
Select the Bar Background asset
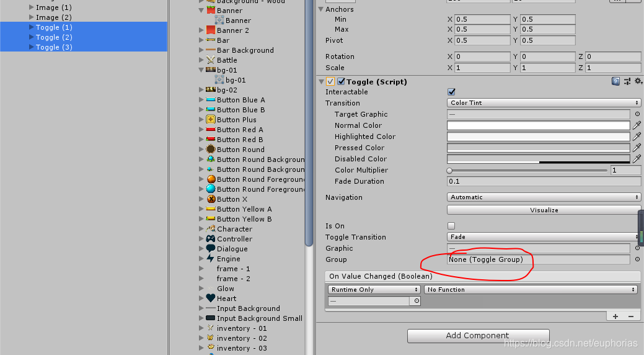pyautogui.click(x=245, y=50)
